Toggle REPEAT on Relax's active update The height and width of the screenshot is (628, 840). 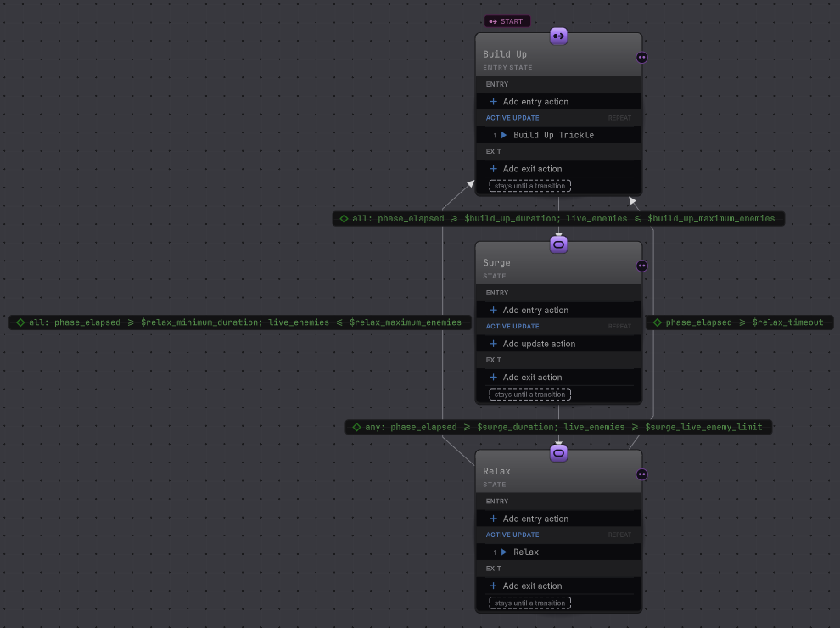(x=619, y=535)
